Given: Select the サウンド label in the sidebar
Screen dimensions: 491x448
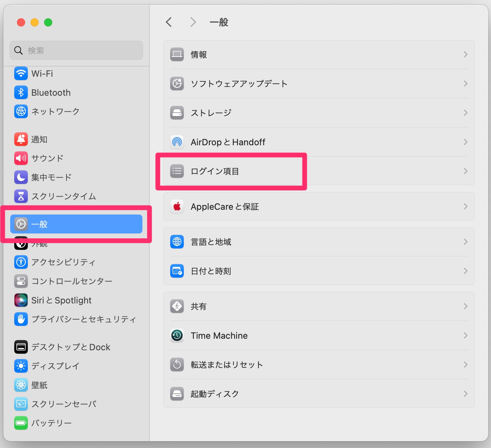Looking at the screenshot, I should (x=47, y=158).
